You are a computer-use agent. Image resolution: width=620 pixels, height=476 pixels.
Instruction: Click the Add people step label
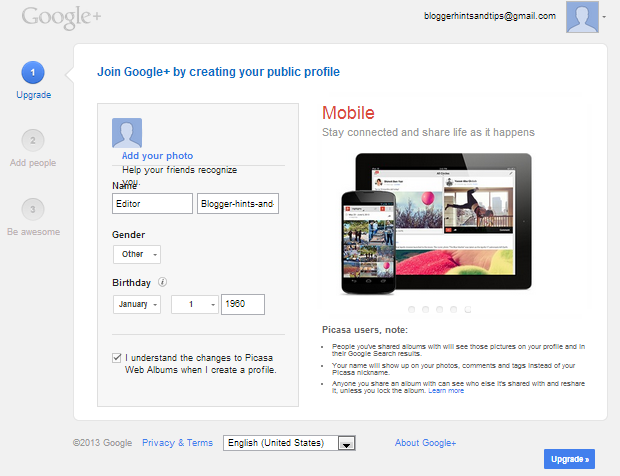[33, 163]
